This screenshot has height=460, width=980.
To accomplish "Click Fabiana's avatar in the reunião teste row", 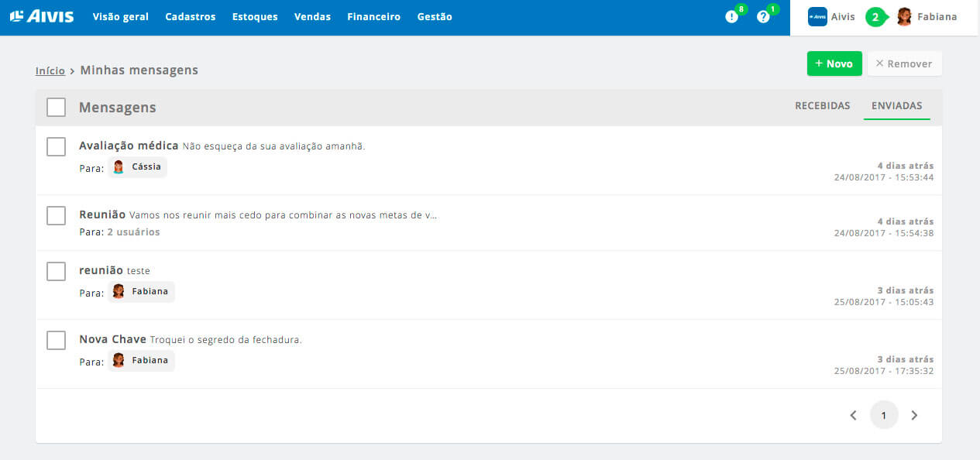I will coord(119,292).
